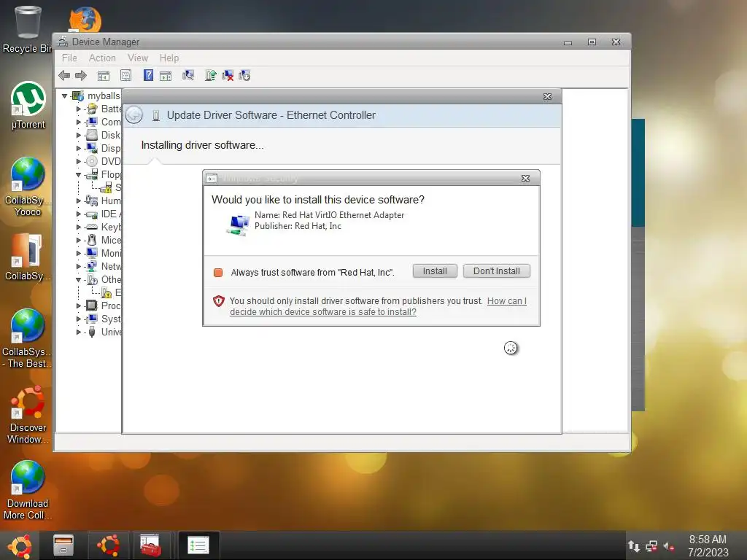Click the Properties toolbar icon

tap(125, 75)
